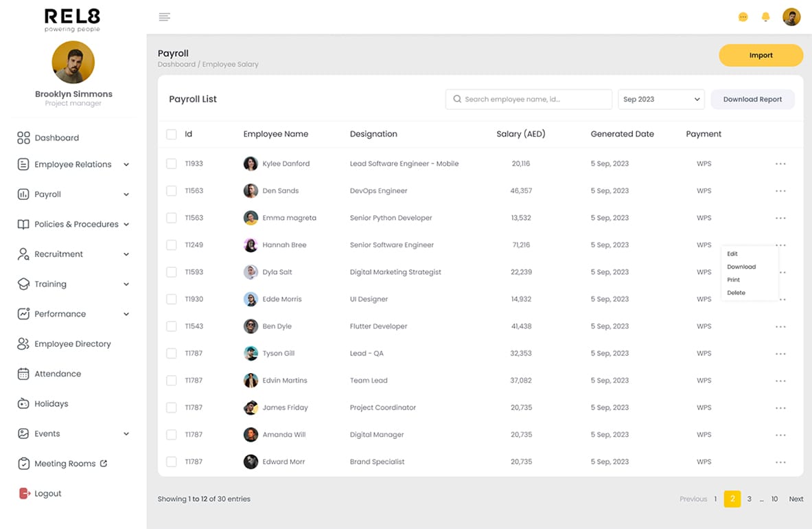
Task: Check the box for Den Sands row
Action: [172, 191]
